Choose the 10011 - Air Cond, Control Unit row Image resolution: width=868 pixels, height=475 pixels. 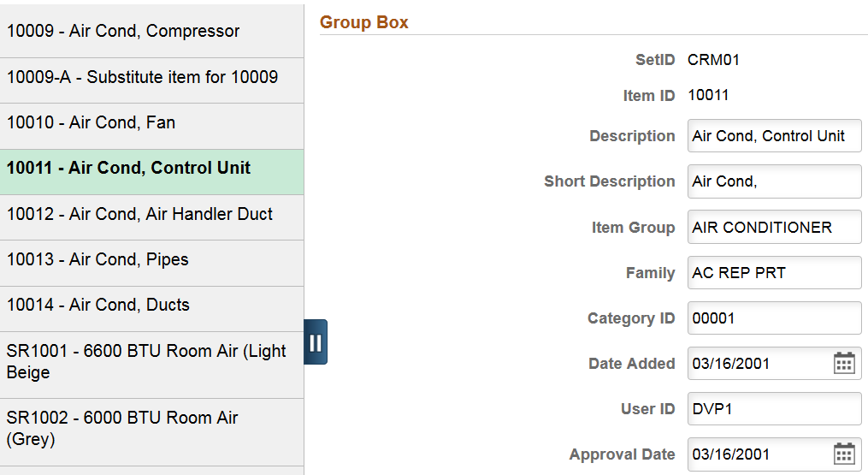(x=151, y=169)
